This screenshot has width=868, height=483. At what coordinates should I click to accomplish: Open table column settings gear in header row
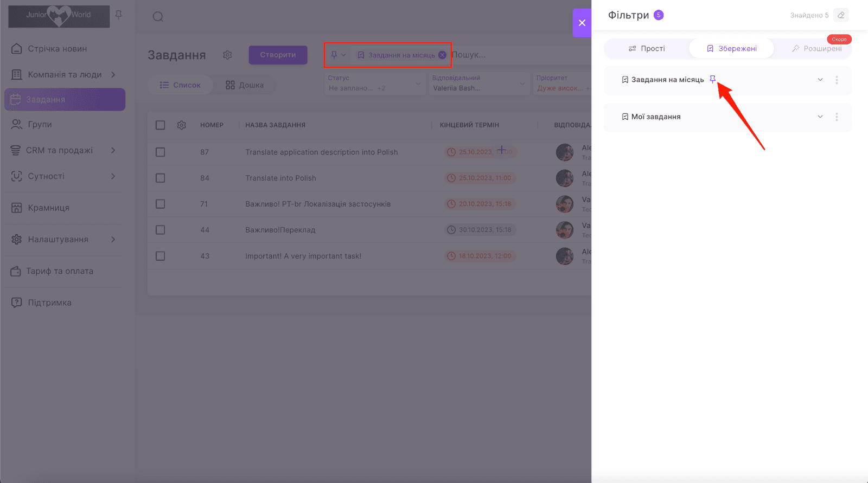pos(182,125)
